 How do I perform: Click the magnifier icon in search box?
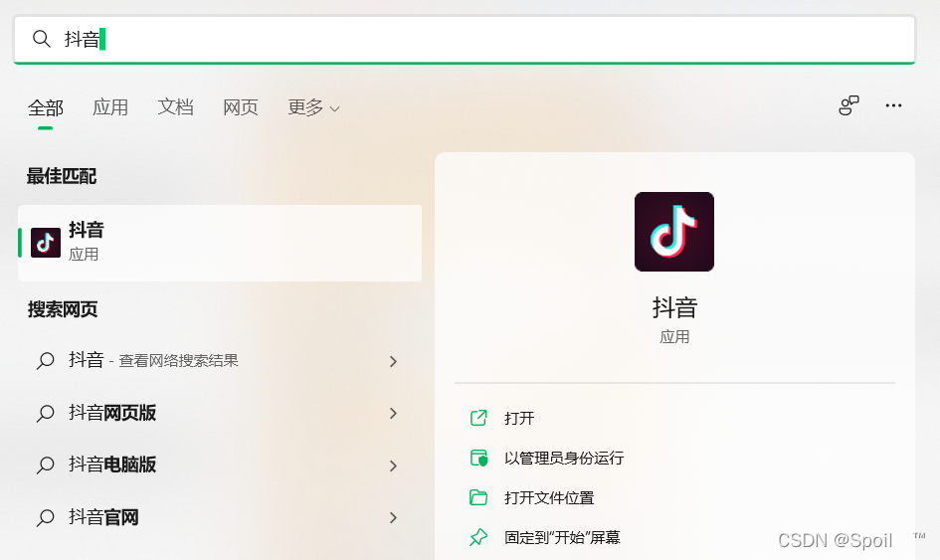(x=42, y=39)
